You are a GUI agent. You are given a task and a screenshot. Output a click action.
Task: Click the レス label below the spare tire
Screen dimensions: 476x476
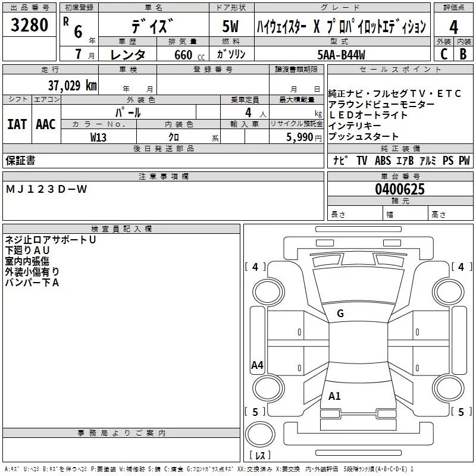(259, 456)
